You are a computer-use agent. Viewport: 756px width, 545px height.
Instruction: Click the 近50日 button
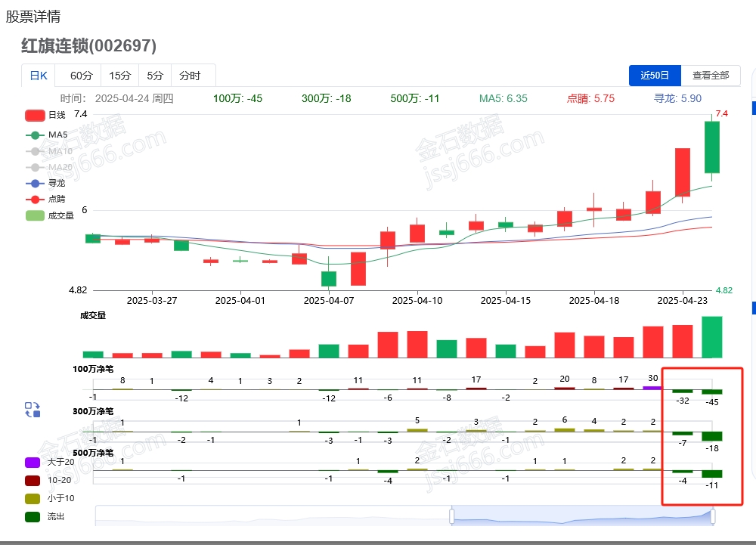[x=655, y=75]
